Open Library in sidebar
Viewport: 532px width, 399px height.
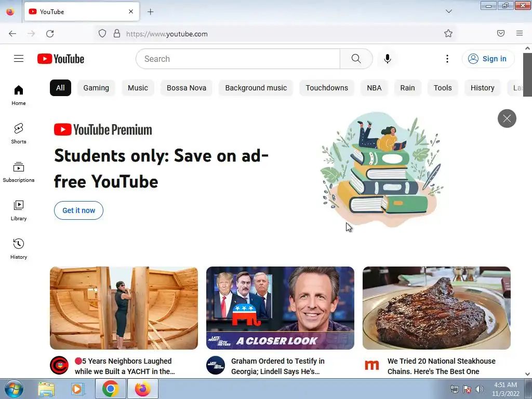click(x=19, y=210)
